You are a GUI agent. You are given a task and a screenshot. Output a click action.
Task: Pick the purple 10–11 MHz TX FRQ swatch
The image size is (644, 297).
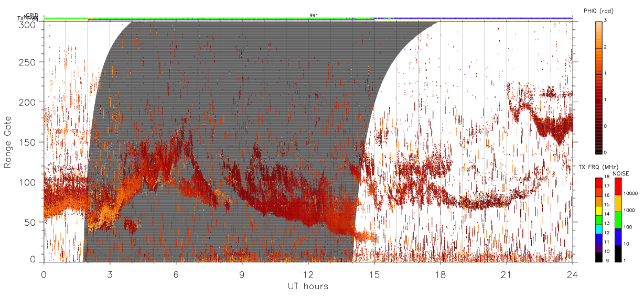click(598, 247)
